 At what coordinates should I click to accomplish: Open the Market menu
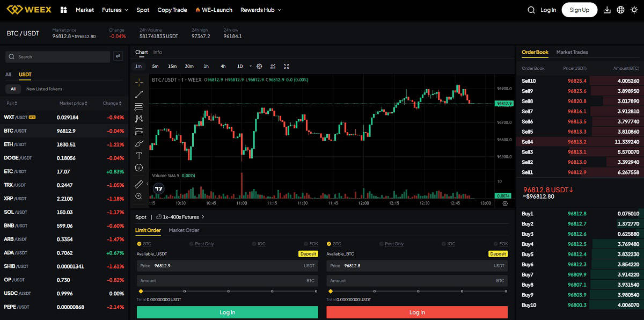(85, 10)
